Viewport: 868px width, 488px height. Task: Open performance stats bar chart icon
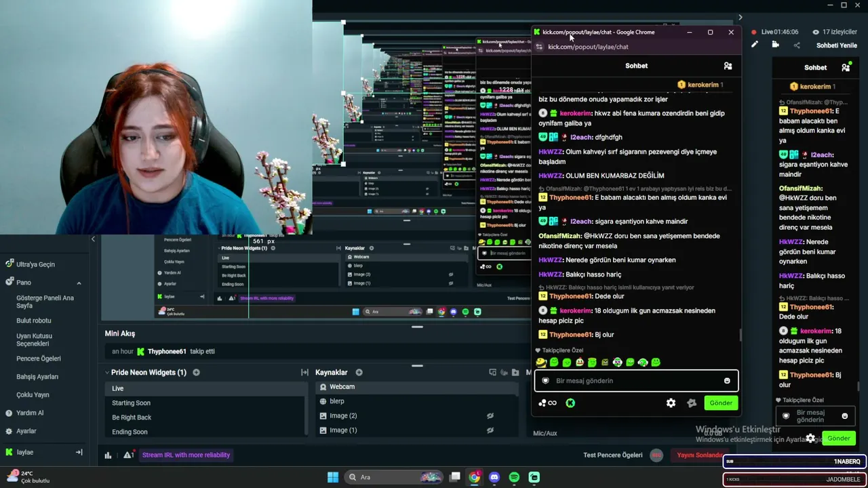coord(108,455)
